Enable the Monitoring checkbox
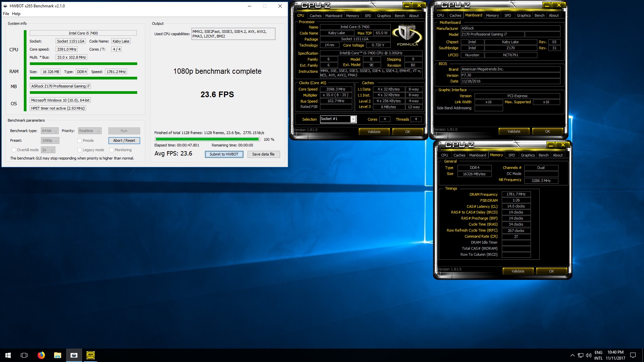Screen dimensions: 644x362 [111, 150]
